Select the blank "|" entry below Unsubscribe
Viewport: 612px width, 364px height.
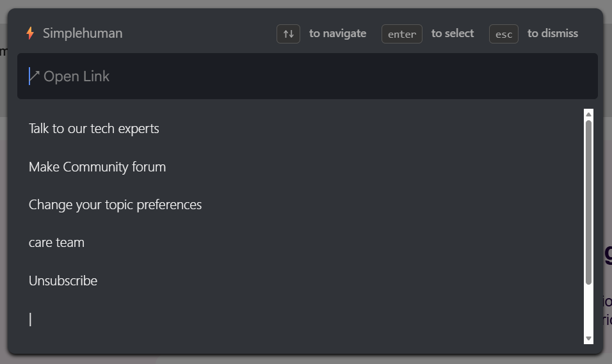[x=30, y=319]
